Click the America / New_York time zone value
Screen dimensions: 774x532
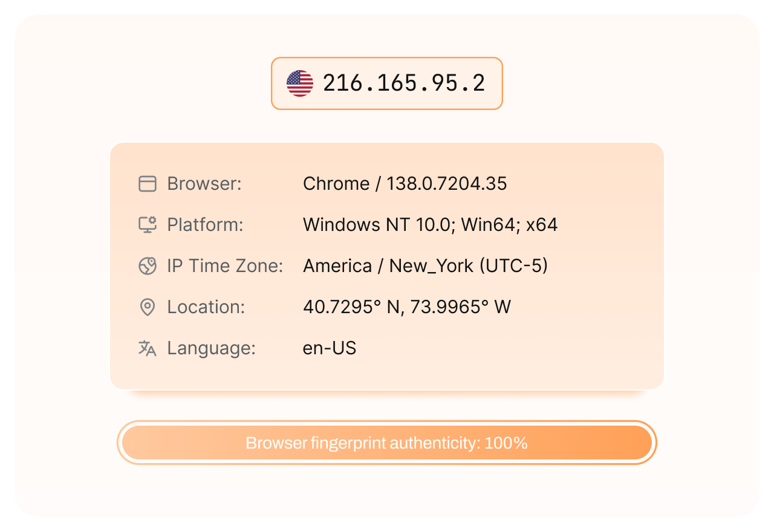388,266
